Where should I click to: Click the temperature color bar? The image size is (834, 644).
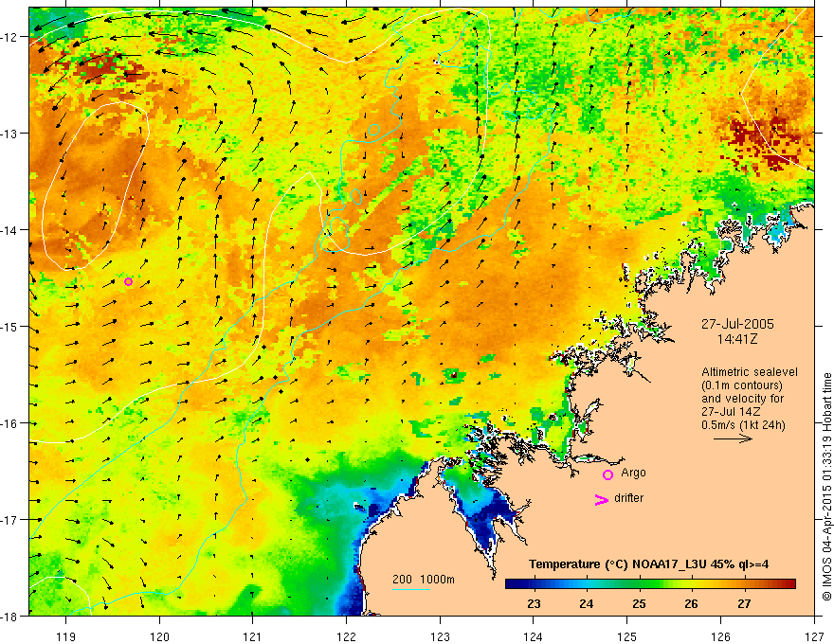tap(650, 584)
